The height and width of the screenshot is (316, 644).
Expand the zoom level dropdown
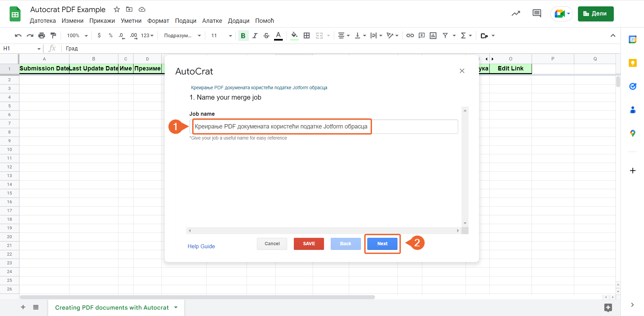pos(77,36)
